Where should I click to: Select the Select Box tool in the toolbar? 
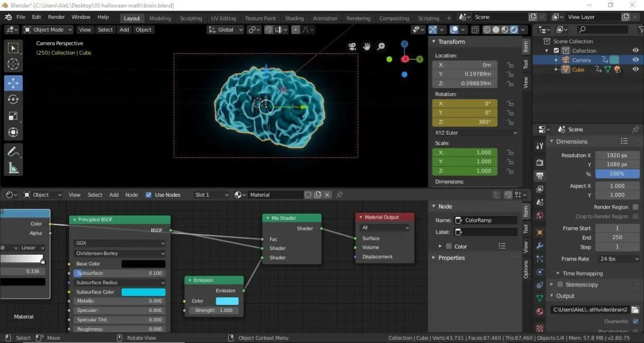pyautogui.click(x=13, y=48)
